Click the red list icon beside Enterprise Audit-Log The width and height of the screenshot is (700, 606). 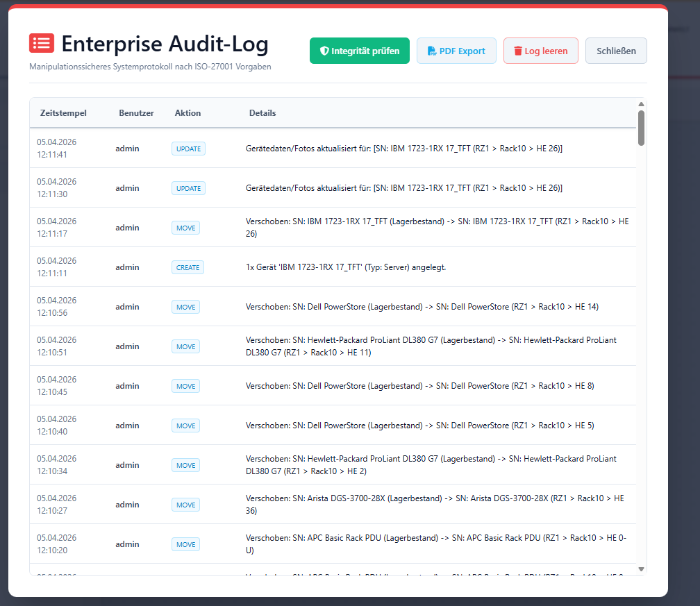point(42,43)
